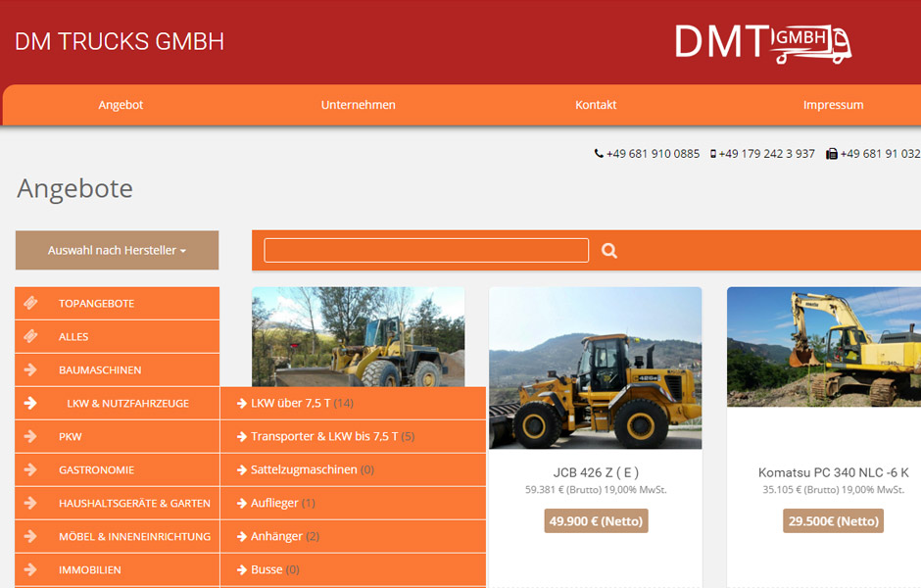Click the 49.900 € (Netto) price button
Viewport: 921px width, 588px height.
596,521
